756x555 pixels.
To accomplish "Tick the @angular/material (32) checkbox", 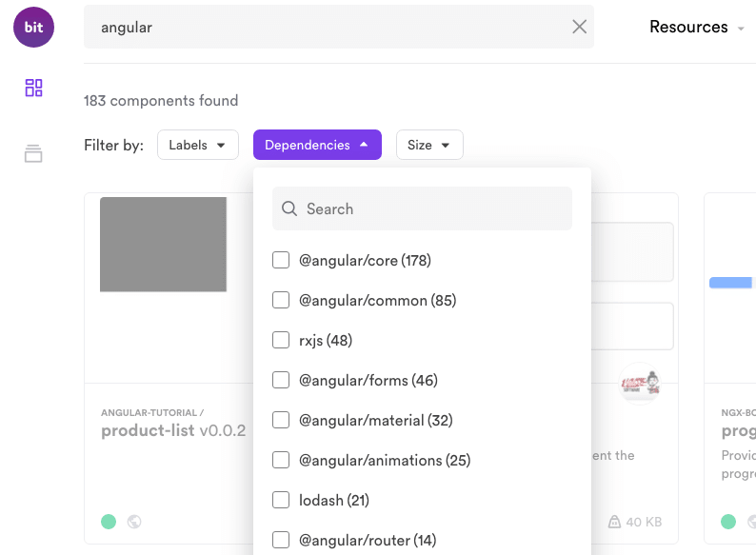I will click(281, 420).
